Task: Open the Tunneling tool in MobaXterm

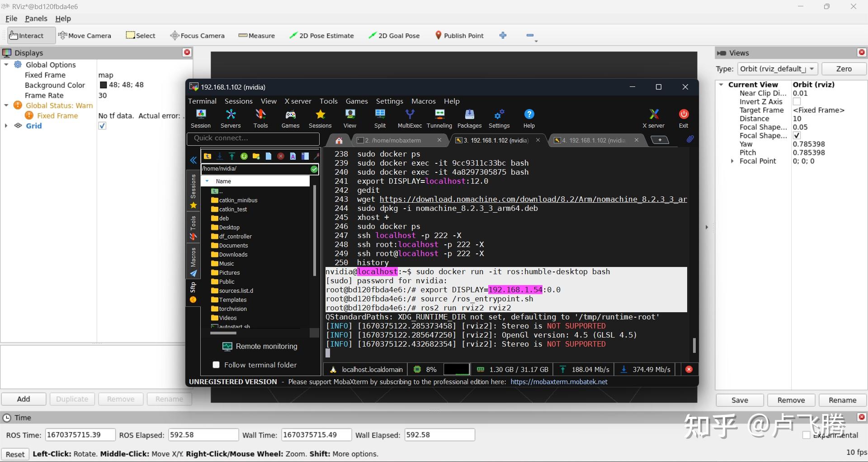Action: pyautogui.click(x=439, y=118)
